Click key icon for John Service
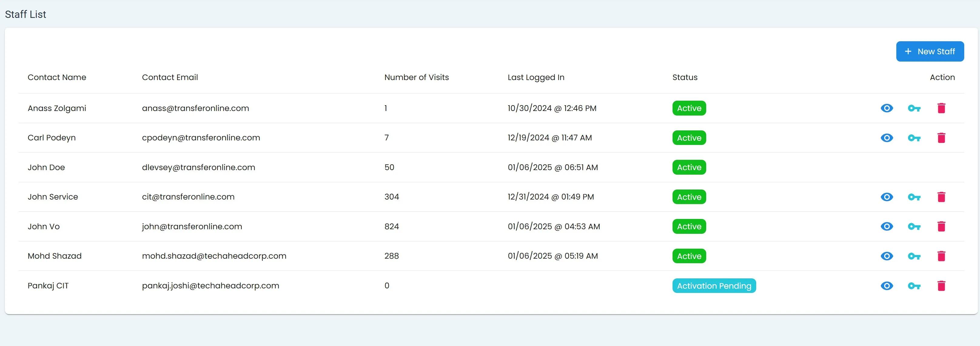The height and width of the screenshot is (346, 980). pyautogui.click(x=914, y=197)
